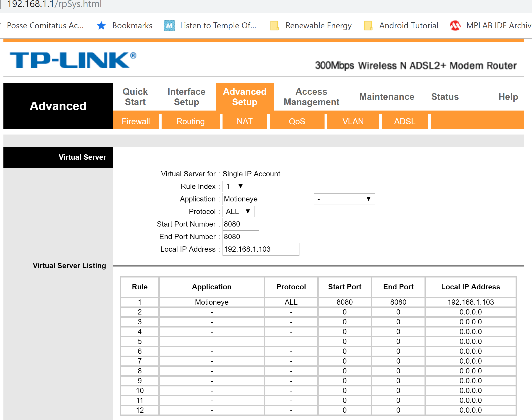
Task: Click the Start Port Number field
Action: [241, 224]
